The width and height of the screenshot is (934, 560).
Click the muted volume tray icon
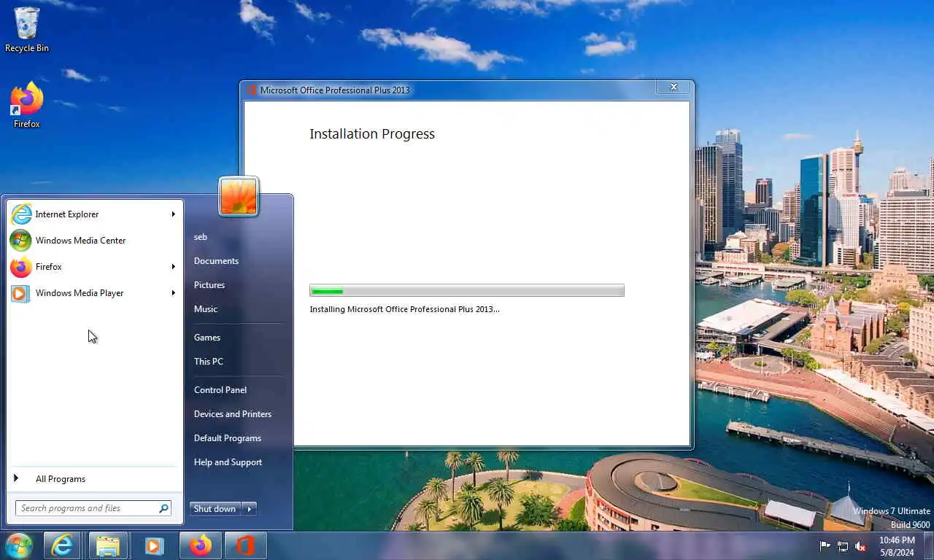860,546
